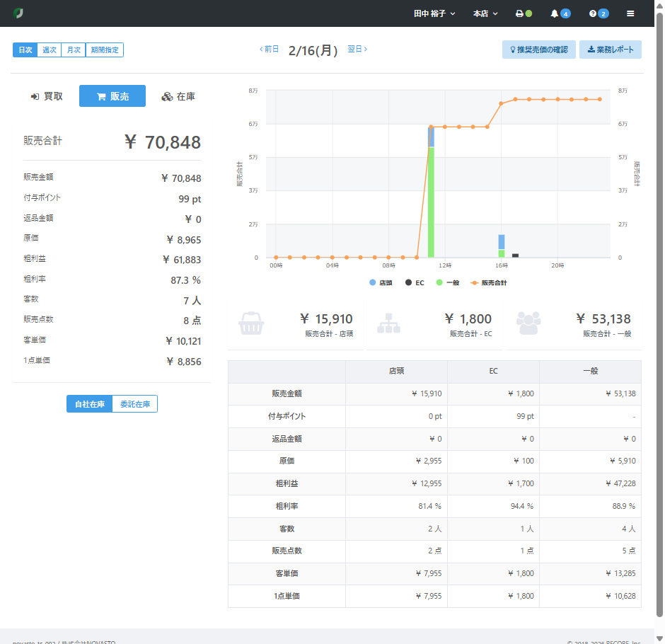The image size is (665, 644).
Task: Open the 本店 store dropdown
Action: pos(485,13)
